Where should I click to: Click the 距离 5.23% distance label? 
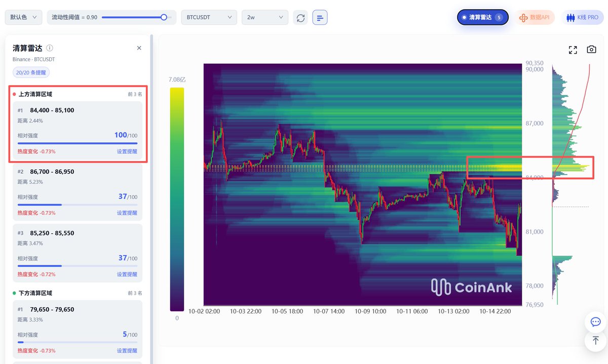[30, 182]
